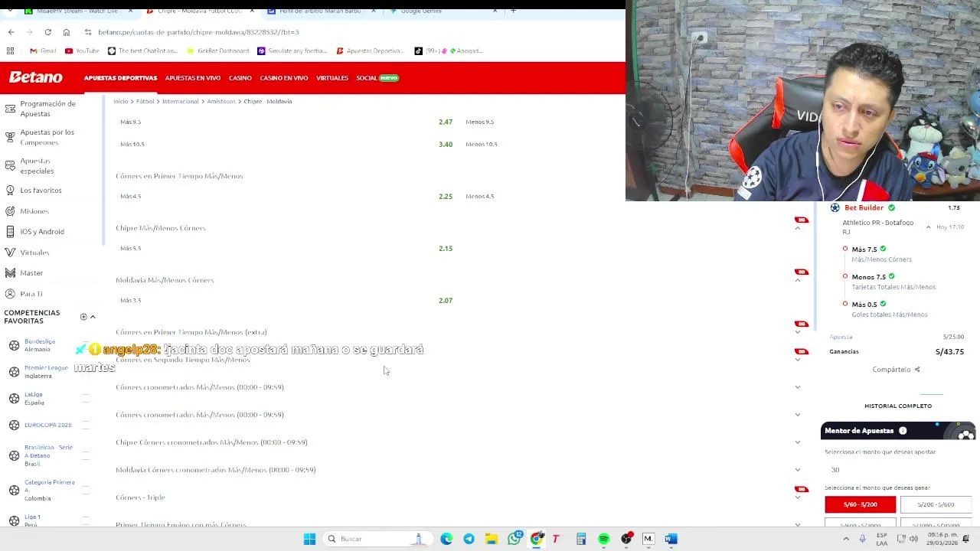
Task: Open Mentor de Apuestas info icon
Action: [x=903, y=431]
